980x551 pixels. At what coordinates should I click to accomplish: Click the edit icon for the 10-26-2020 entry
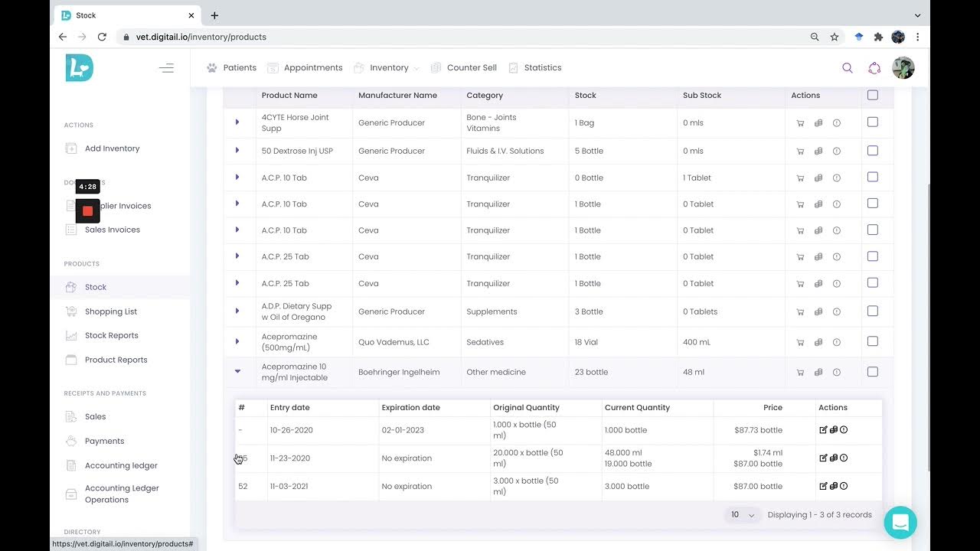823,430
